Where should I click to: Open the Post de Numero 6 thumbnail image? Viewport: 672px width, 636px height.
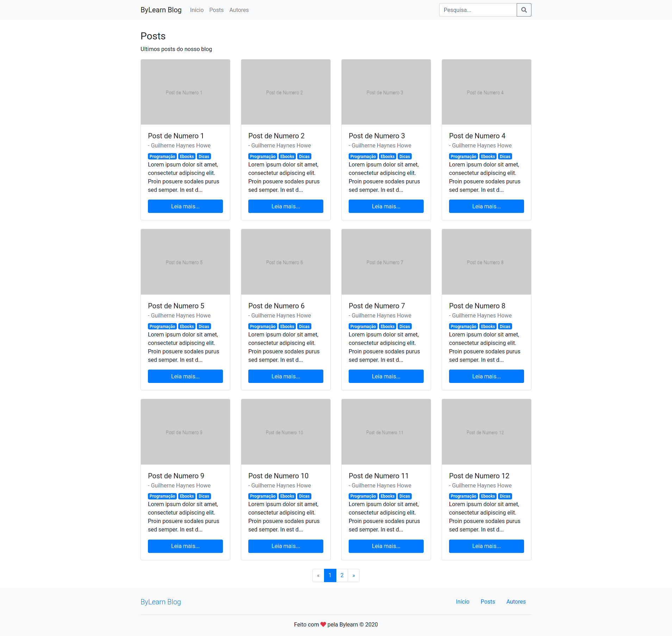286,262
